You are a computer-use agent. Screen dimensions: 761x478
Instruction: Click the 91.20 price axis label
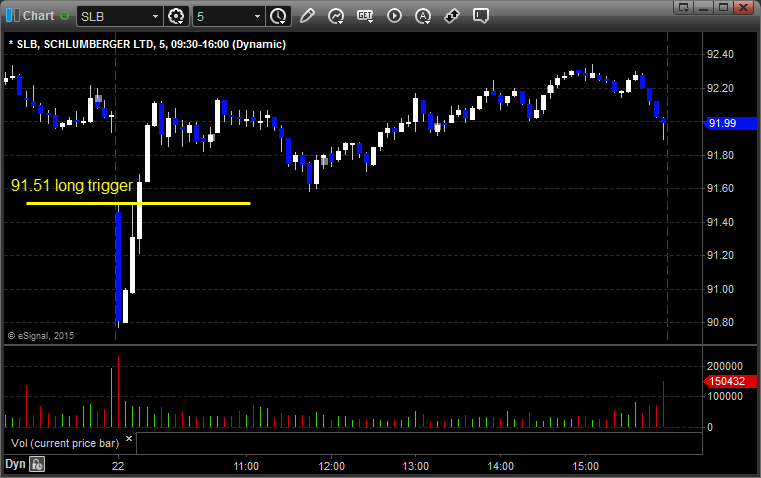[720, 255]
